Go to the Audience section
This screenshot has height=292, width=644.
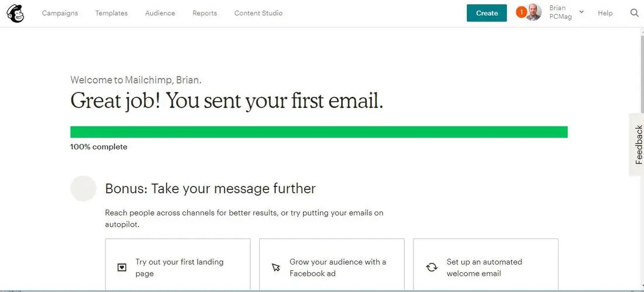click(x=160, y=13)
